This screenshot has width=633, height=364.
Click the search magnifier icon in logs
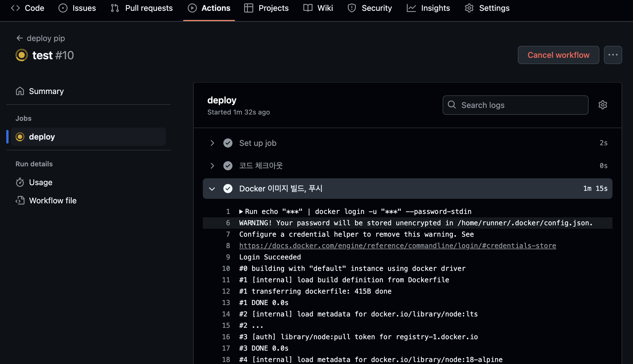point(452,105)
